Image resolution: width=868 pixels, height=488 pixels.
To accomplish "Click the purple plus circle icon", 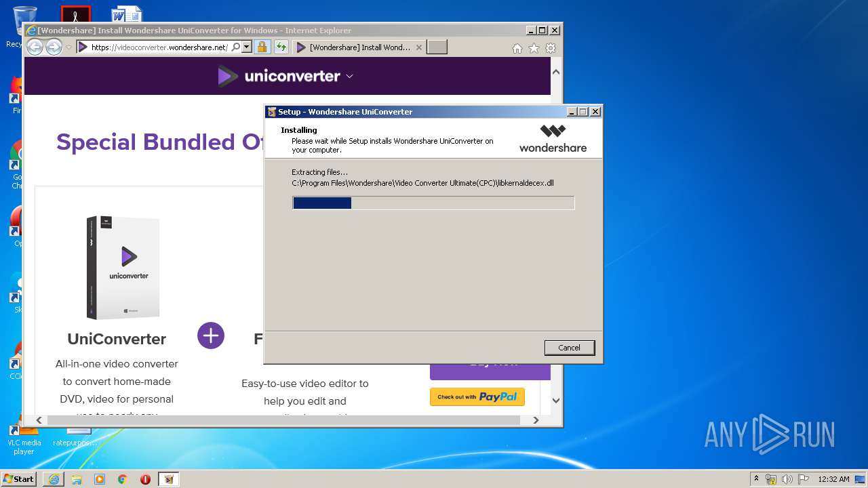I will pos(211,335).
